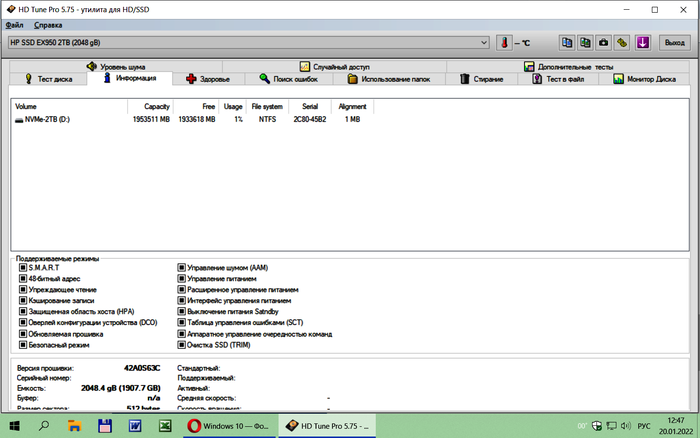Click the second copy screenshot toolbar icon

point(585,43)
